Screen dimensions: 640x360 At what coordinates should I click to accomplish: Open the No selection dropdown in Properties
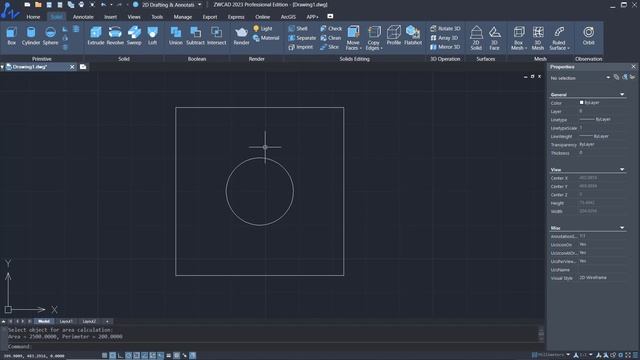(x=608, y=78)
